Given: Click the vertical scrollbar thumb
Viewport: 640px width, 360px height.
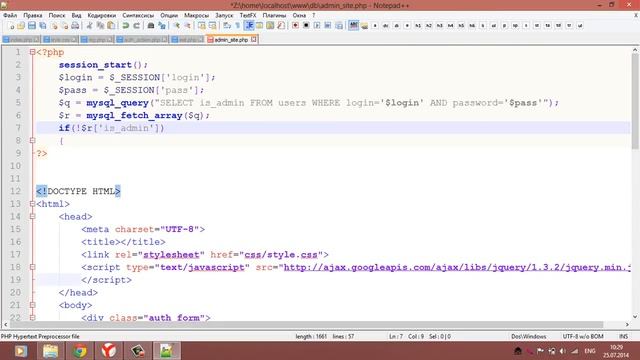Looking at the screenshot, I should point(635,101).
